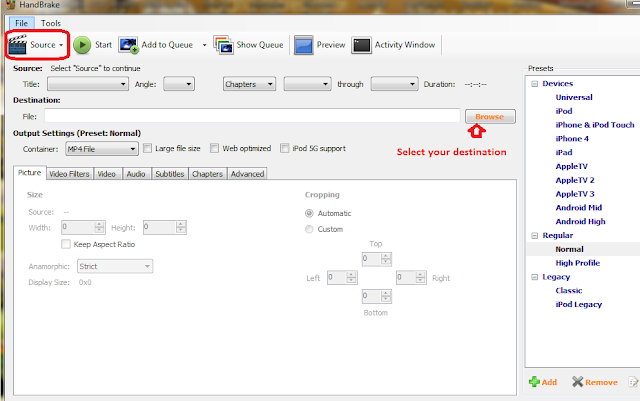Toggle Keep Aspect Ratio checkbox
The height and width of the screenshot is (401, 640).
point(65,244)
